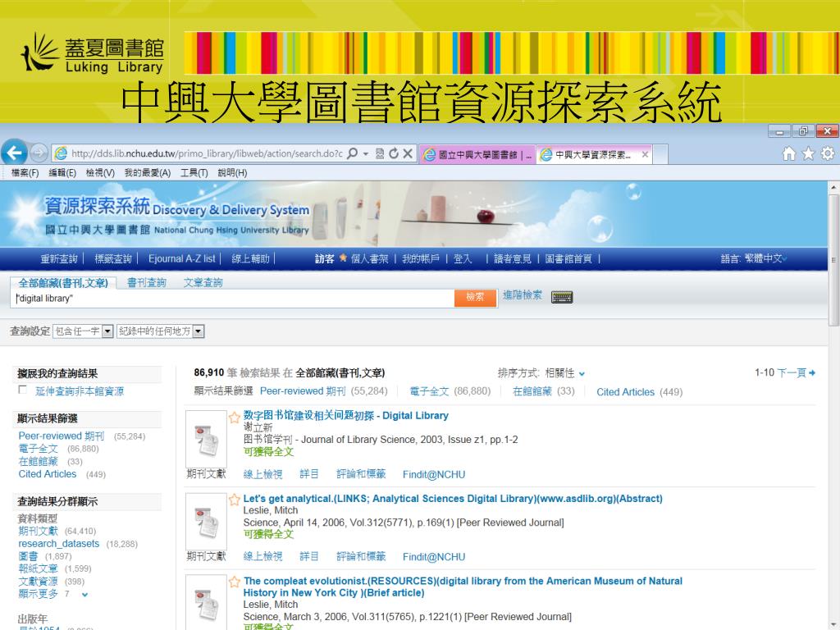This screenshot has width=840, height=630.
Task: Star the Let's get analytical result
Action: [234, 500]
